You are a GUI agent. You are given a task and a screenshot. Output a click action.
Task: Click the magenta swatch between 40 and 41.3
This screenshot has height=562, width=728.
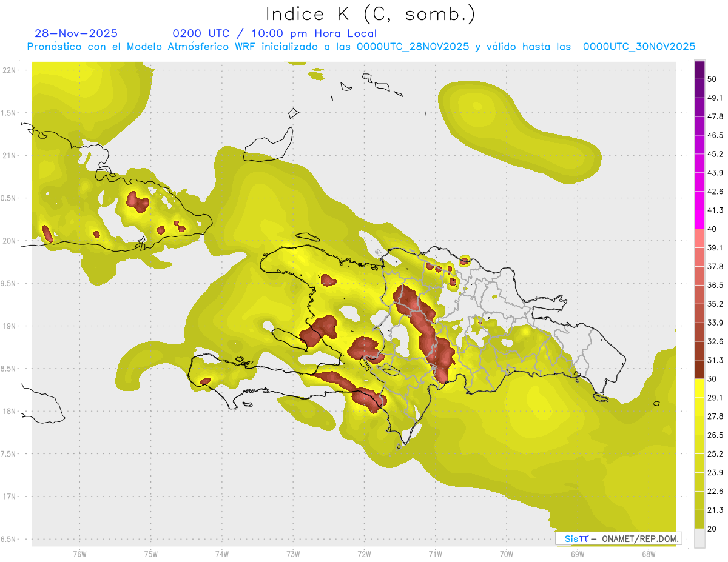pos(700,219)
